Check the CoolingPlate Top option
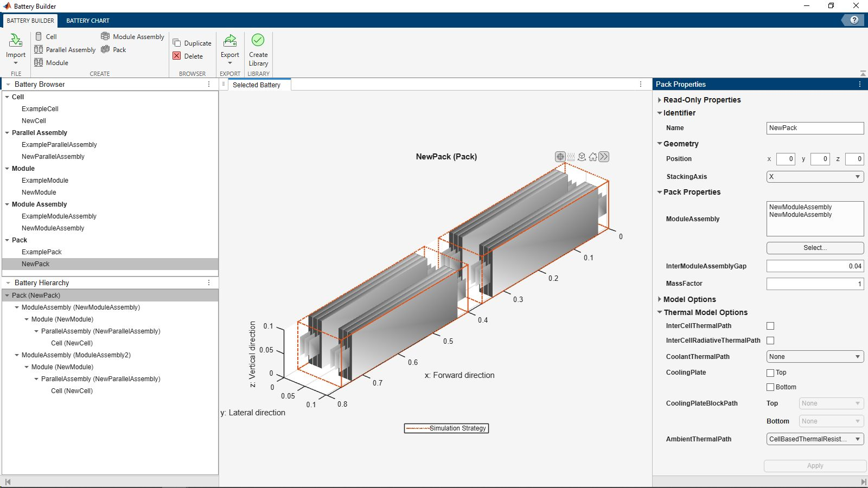The width and height of the screenshot is (868, 488). [x=770, y=373]
